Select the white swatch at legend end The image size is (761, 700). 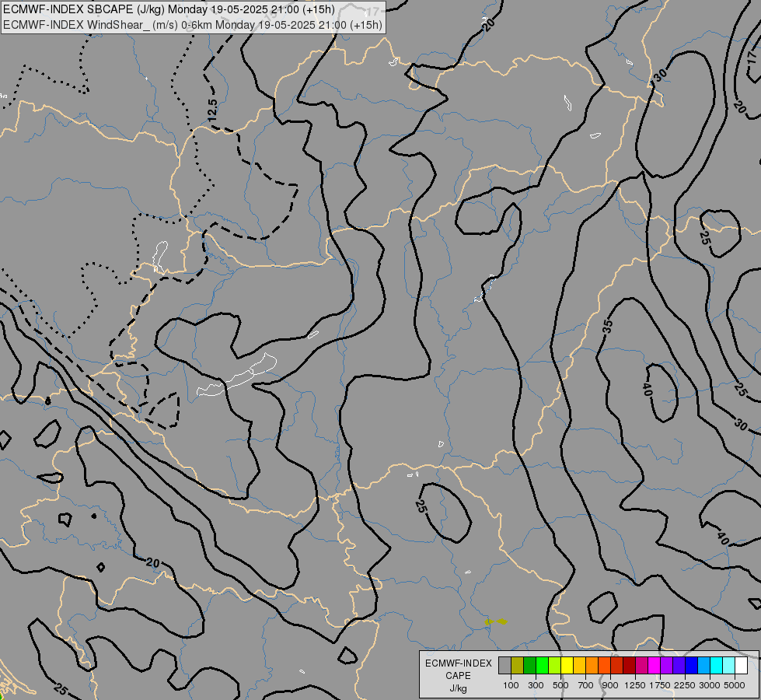(x=741, y=666)
